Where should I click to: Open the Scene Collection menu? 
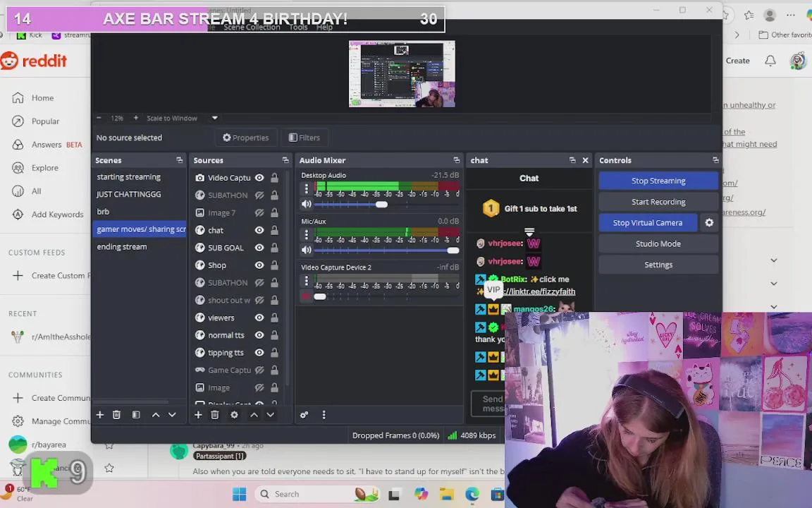pos(252,27)
